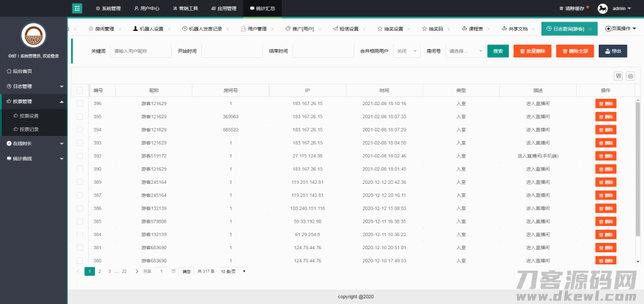
Task: Click the green 搜索 search button
Action: pos(497,51)
